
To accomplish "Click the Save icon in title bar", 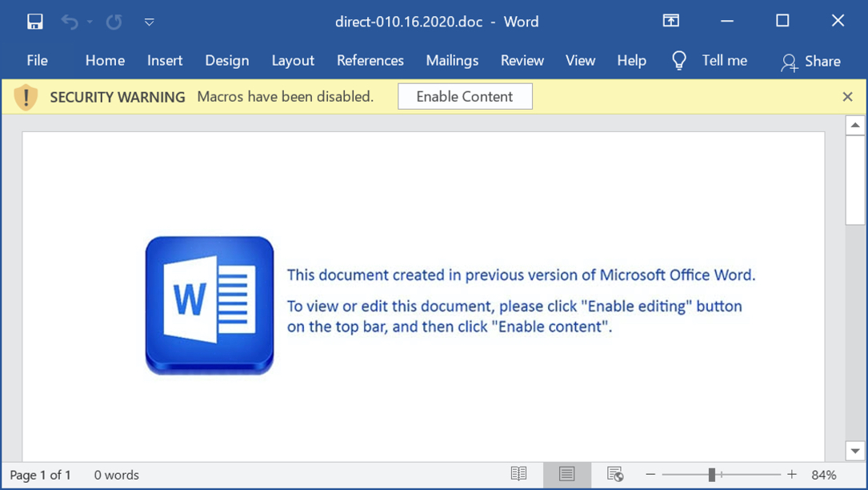I will (35, 22).
